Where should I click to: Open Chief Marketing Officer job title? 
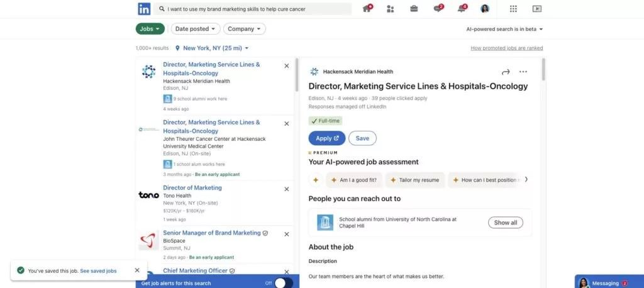click(195, 271)
